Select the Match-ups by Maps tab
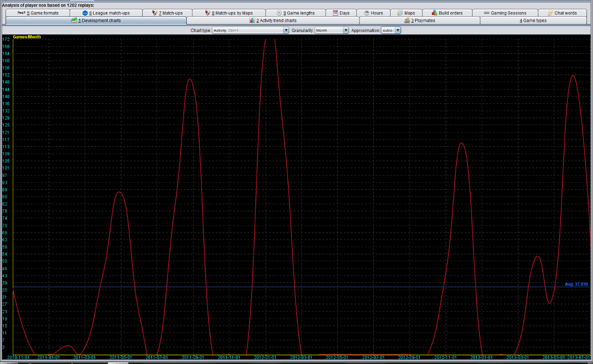Image resolution: width=593 pixels, height=364 pixels. pyautogui.click(x=229, y=13)
